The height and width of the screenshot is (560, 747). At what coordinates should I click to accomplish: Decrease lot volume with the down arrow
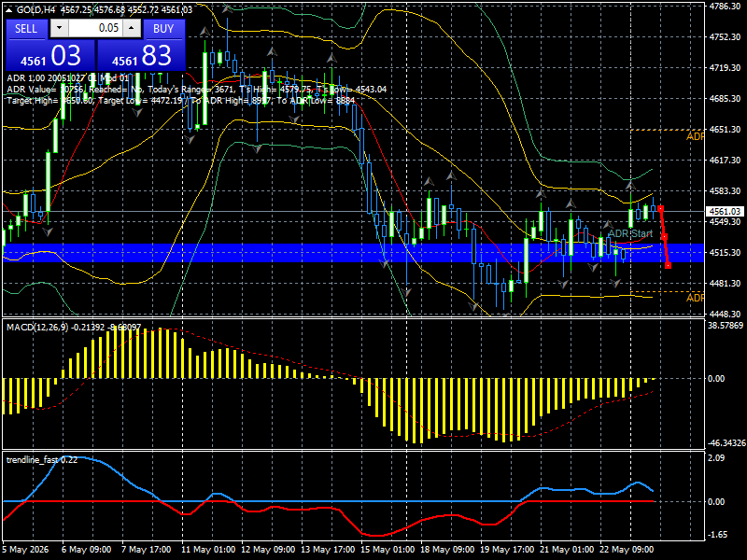click(x=59, y=28)
